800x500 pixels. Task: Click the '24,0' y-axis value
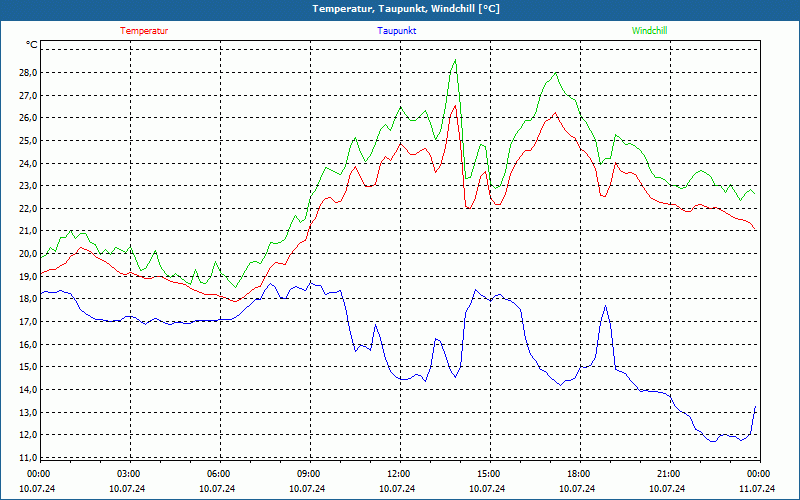coord(28,163)
